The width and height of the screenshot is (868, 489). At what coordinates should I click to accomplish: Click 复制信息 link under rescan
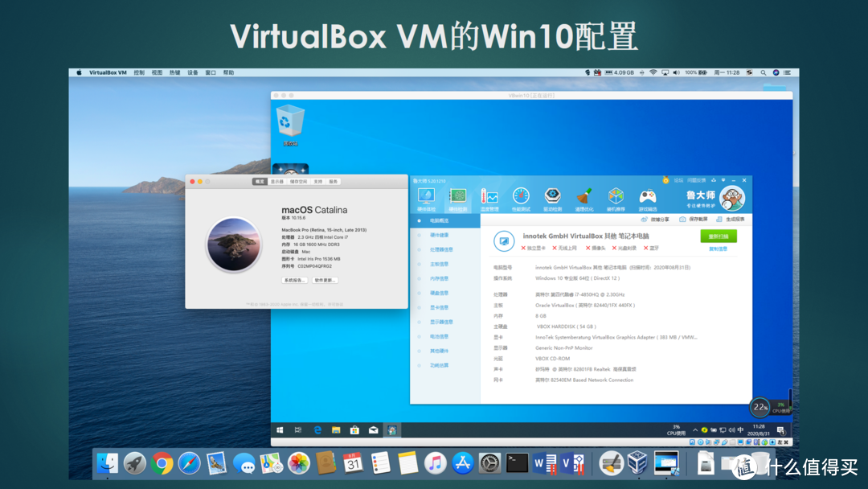(718, 249)
